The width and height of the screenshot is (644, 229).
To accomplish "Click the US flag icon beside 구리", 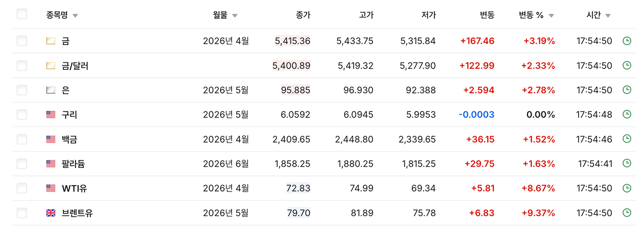I will tap(51, 114).
